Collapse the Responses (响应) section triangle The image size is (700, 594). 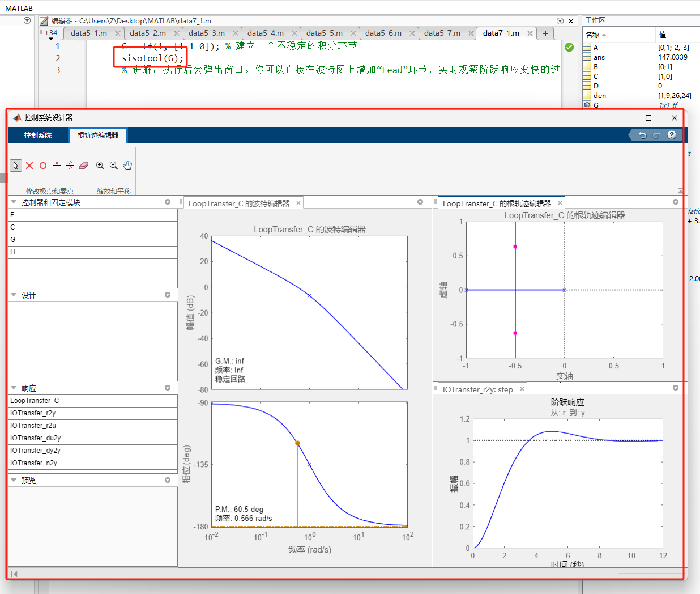pos(14,388)
